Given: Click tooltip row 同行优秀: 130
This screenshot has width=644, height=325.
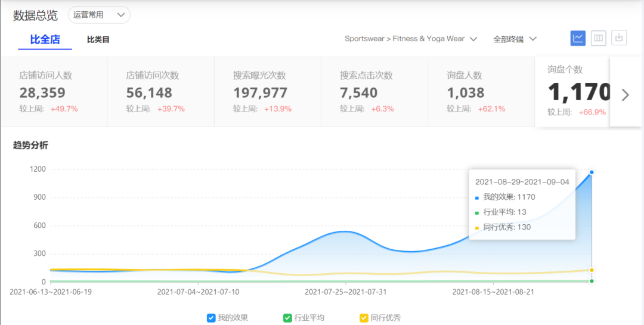Looking at the screenshot, I should click(503, 227).
